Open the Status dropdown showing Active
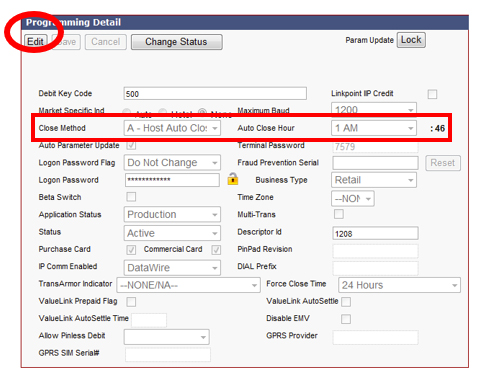The height and width of the screenshot is (384, 491). click(172, 233)
